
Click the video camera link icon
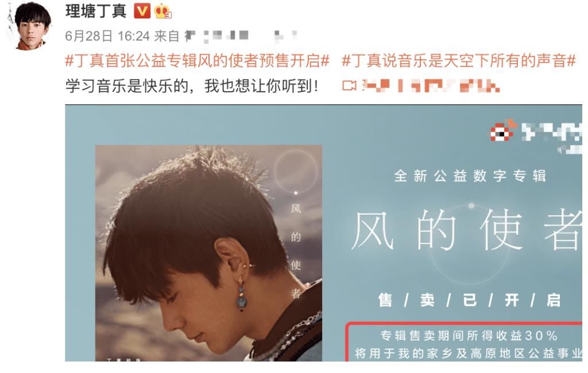[x=349, y=86]
